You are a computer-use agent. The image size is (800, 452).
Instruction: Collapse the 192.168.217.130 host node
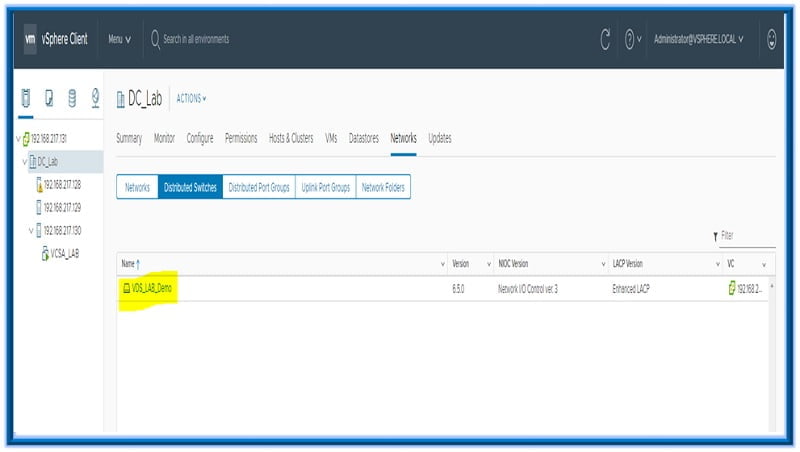(30, 230)
